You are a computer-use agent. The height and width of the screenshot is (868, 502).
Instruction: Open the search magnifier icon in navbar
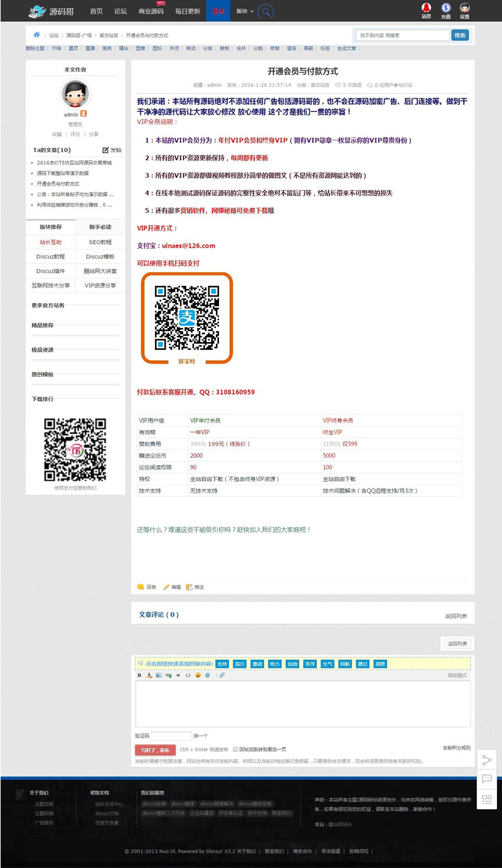point(266,11)
